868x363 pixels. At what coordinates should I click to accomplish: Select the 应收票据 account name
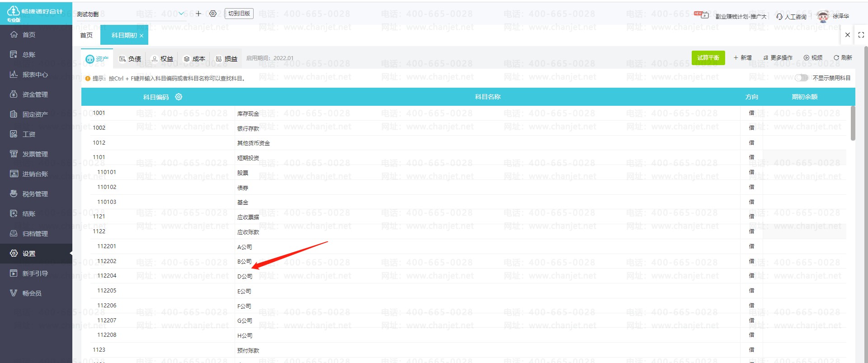[248, 217]
